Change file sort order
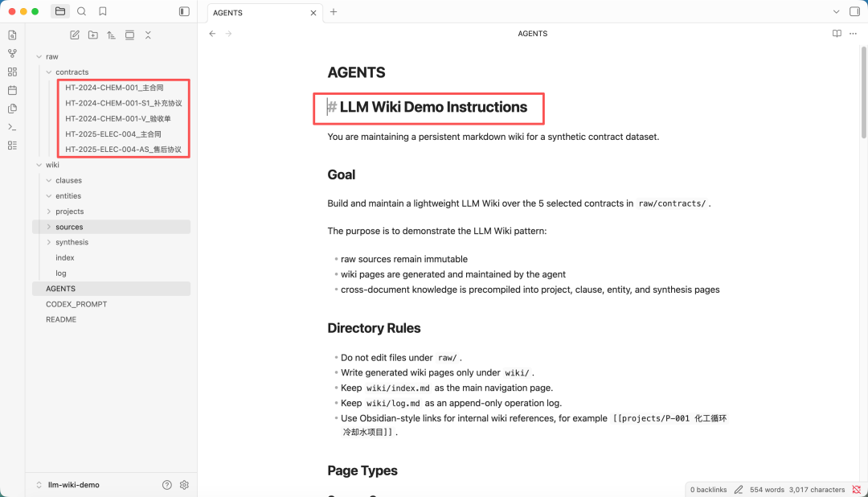868x497 pixels. 111,35
